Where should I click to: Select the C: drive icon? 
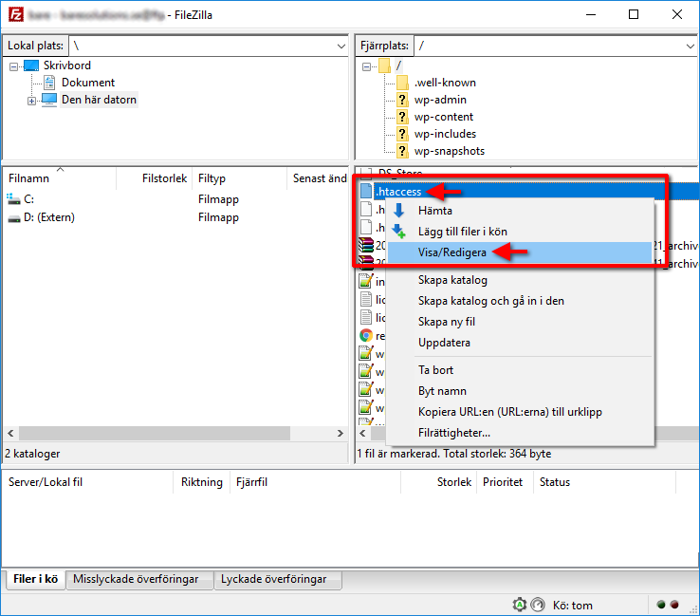pyautogui.click(x=14, y=199)
